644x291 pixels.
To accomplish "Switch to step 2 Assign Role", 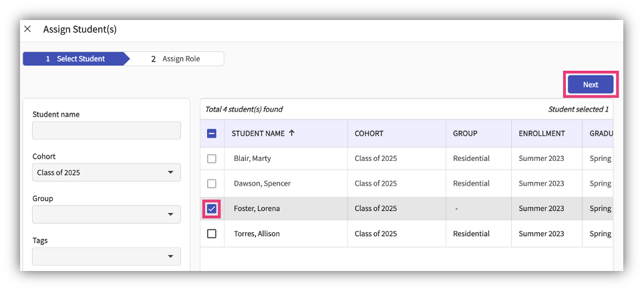I will [x=176, y=59].
